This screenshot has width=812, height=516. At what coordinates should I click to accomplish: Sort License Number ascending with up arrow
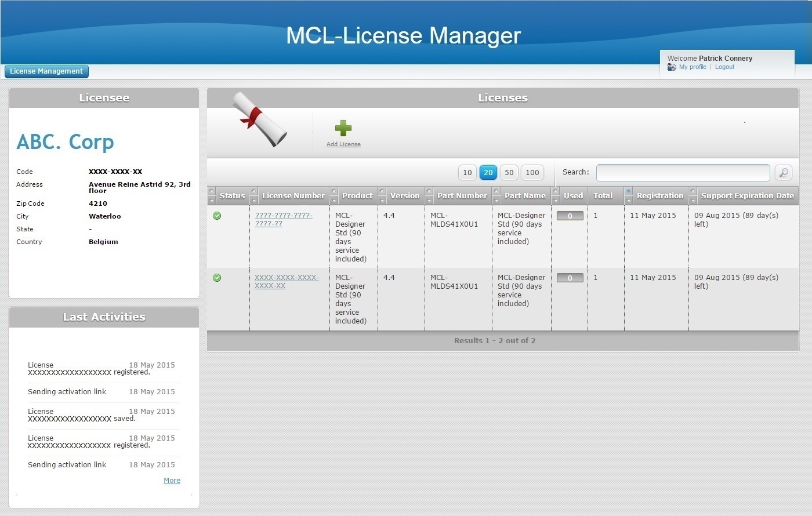[x=253, y=191]
